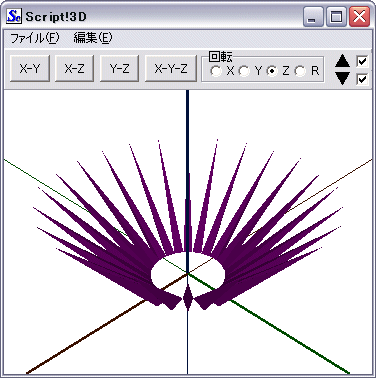Select R rotation radio button
Viewport: 376px width, 378px height.
pyautogui.click(x=301, y=71)
